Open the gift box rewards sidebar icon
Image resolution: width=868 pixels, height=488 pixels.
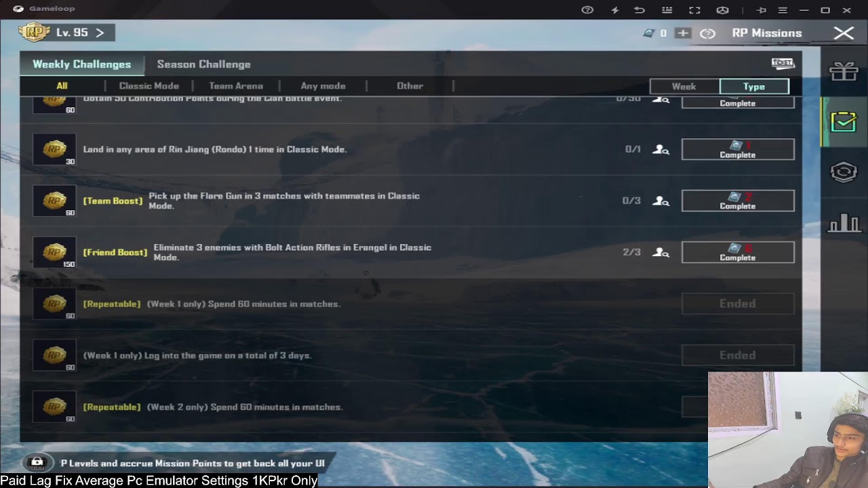[844, 70]
